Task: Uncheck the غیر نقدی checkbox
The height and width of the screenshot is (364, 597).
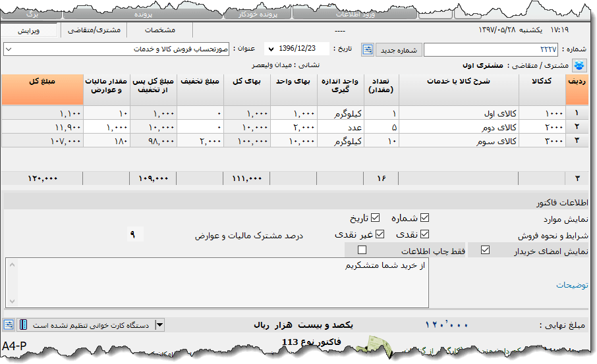Action: tap(380, 234)
